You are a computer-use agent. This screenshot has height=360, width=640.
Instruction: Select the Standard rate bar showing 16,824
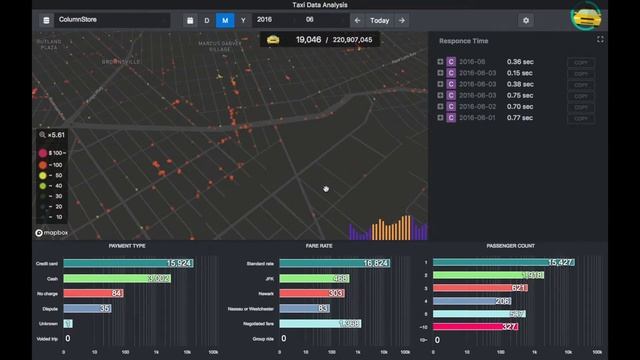(x=335, y=263)
